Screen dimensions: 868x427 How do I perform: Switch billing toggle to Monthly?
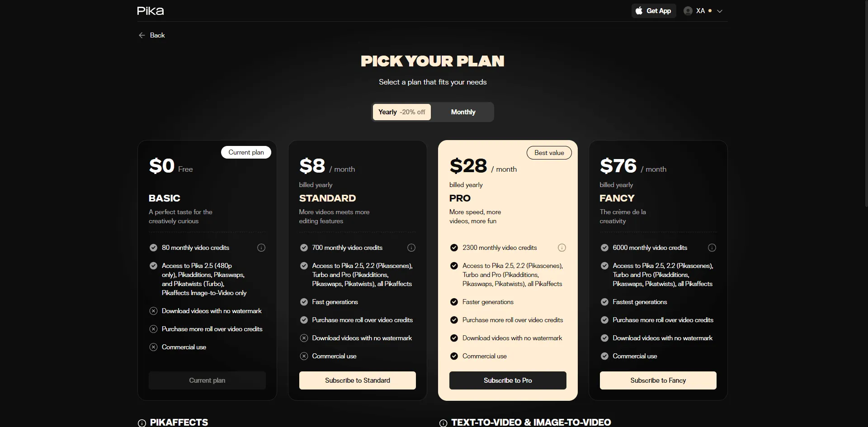463,112
